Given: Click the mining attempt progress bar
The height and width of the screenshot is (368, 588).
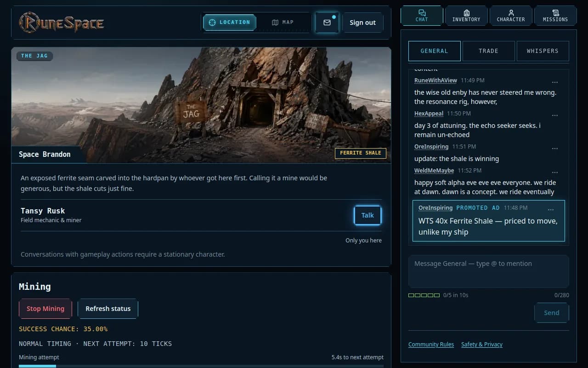Looking at the screenshot, I should coord(201,366).
